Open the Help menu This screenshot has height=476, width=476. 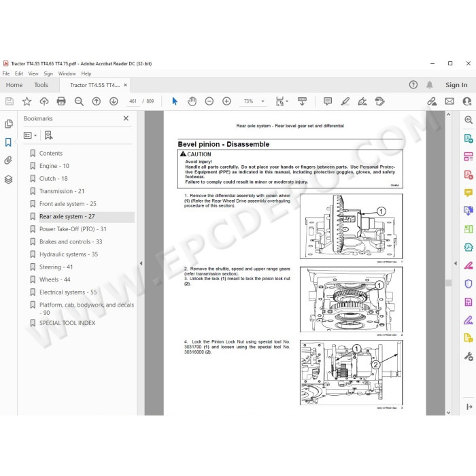point(86,73)
